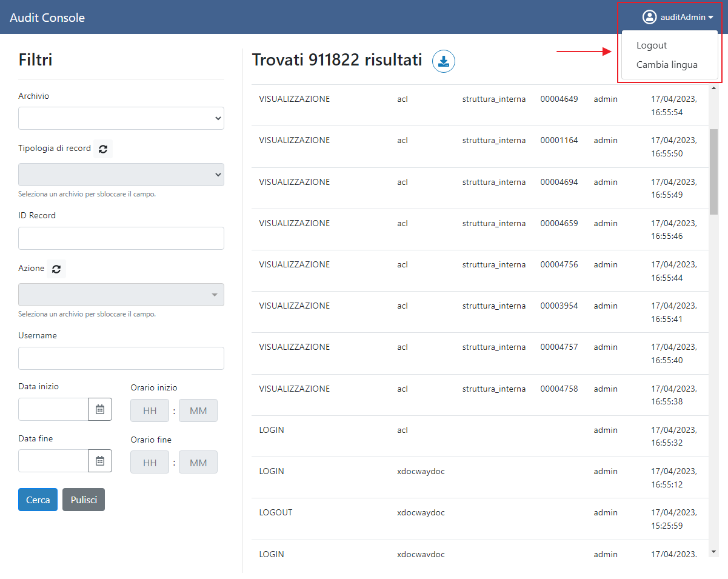Open the Audit Console home link
This screenshot has width=728, height=579.
[x=47, y=18]
